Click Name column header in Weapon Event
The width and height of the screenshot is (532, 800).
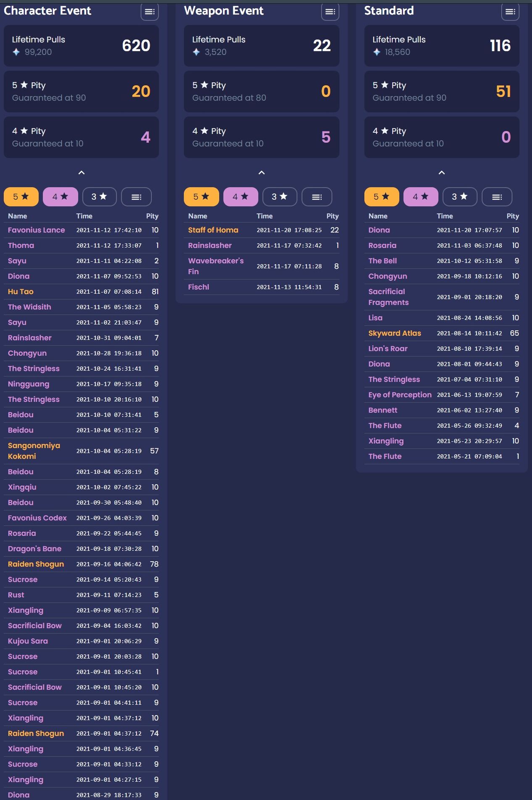coord(198,216)
